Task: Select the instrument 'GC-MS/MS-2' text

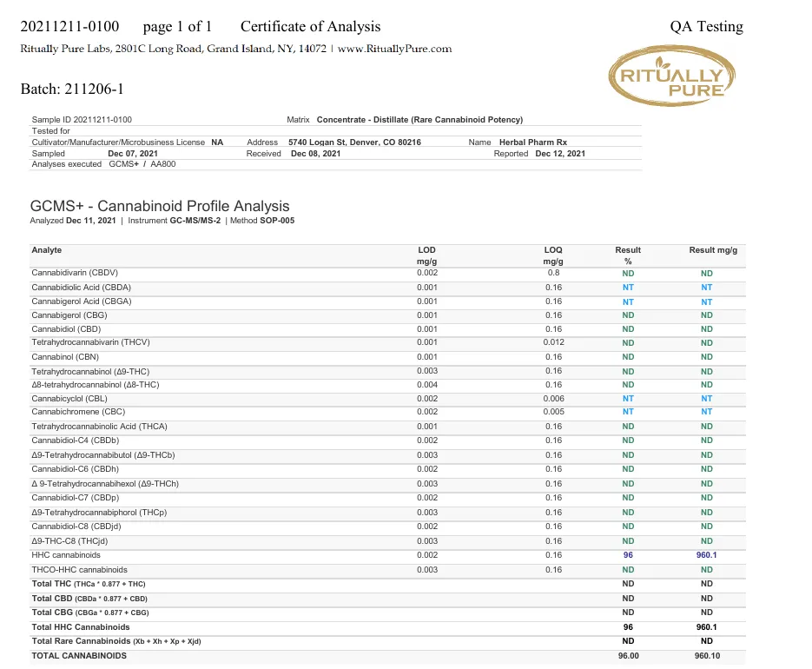Action: point(195,221)
